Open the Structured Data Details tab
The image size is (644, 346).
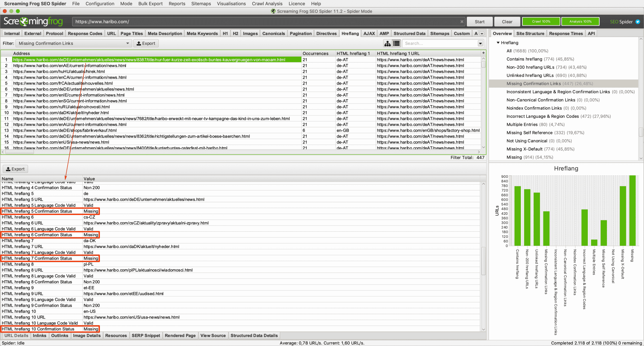254,335
